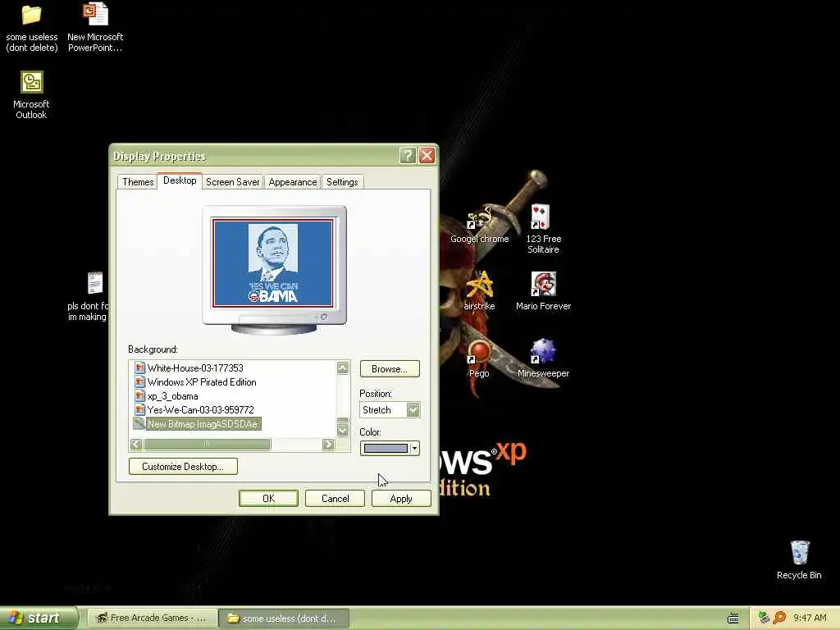840x630 pixels.
Task: Select the 'pls dont' text document icon
Action: point(95,283)
